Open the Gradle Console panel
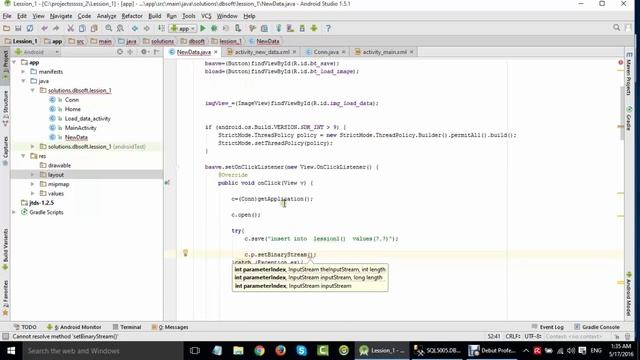Image resolution: width=640 pixels, height=360 pixels. point(597,327)
